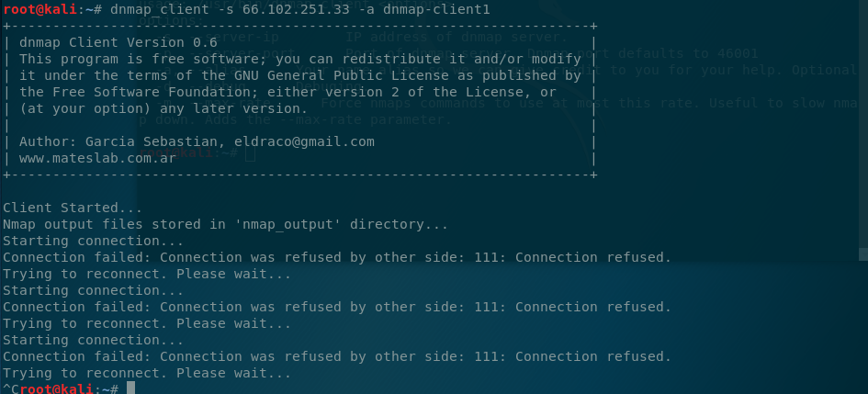Click the dnmap-client1 alias argument
This screenshot has height=394, width=868.
click(436, 9)
